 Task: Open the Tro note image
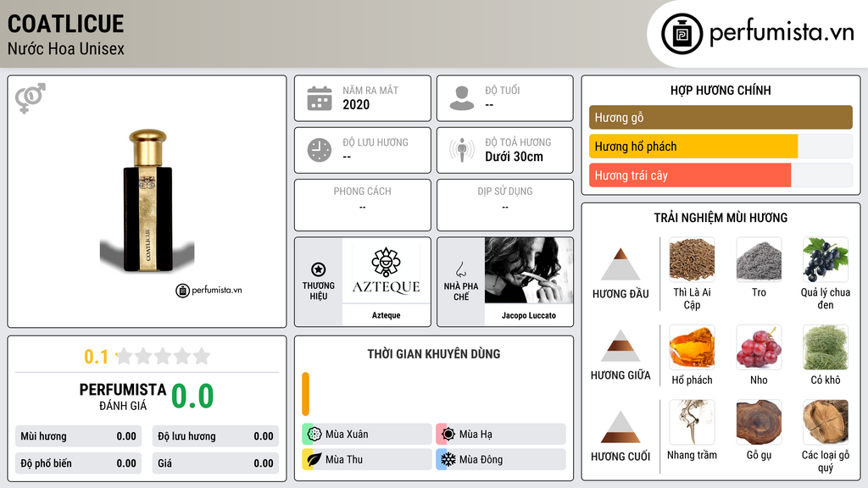(759, 259)
